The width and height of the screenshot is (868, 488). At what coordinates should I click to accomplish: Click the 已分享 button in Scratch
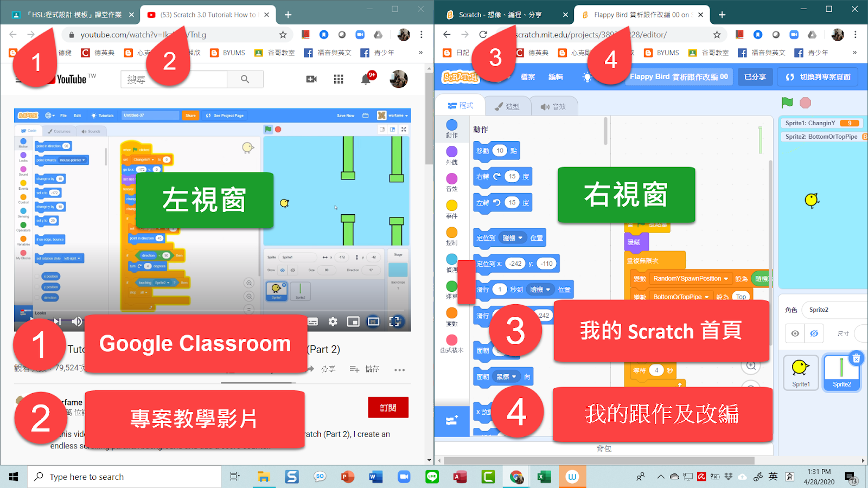[755, 77]
